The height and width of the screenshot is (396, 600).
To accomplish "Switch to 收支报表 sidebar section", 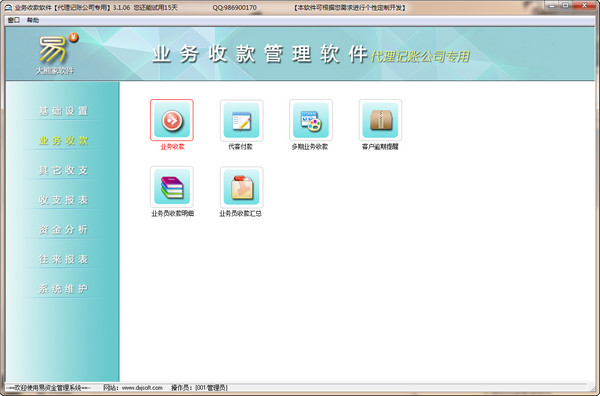I will click(64, 200).
